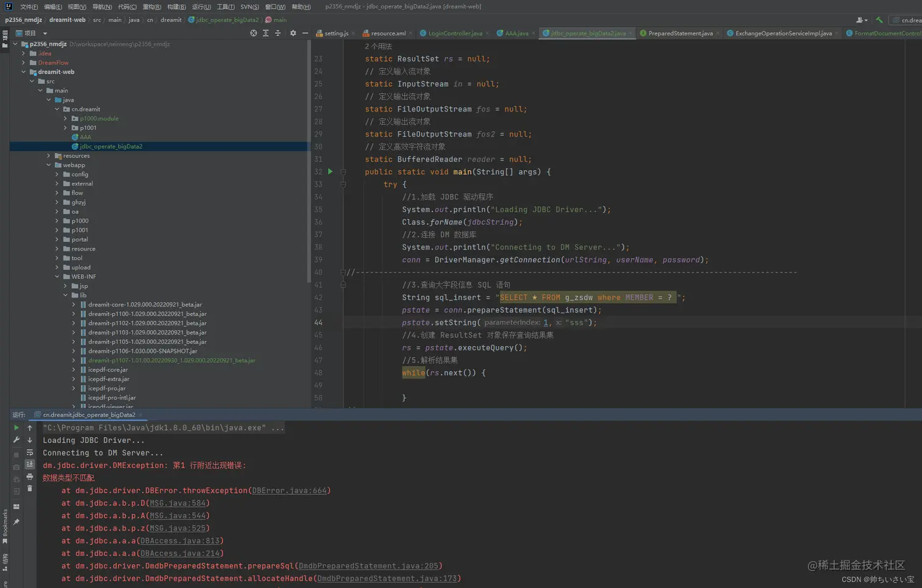Click highlighted SQL string on line 42
This screenshot has width=922, height=588.
(588, 297)
